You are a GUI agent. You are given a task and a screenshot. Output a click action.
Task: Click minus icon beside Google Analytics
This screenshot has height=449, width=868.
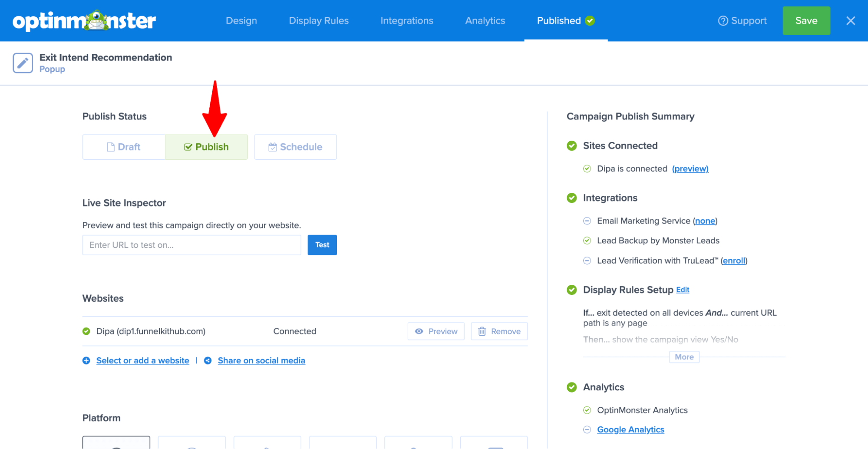point(587,429)
